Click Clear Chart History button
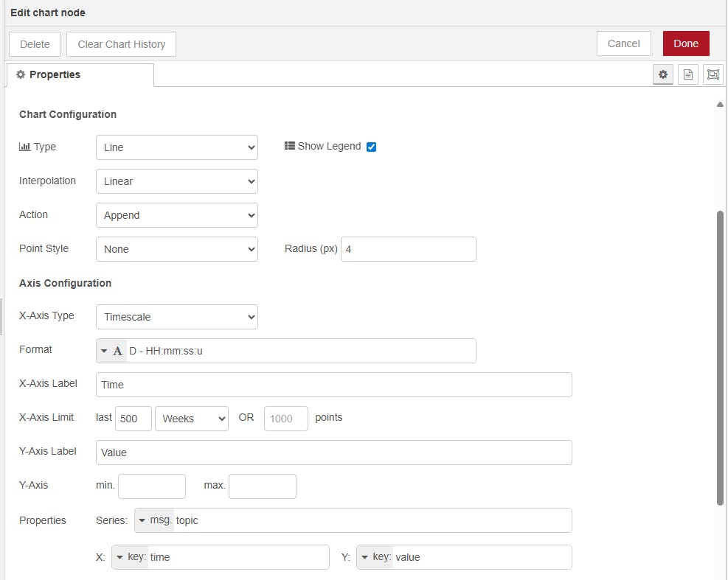The image size is (728, 580). [x=121, y=44]
